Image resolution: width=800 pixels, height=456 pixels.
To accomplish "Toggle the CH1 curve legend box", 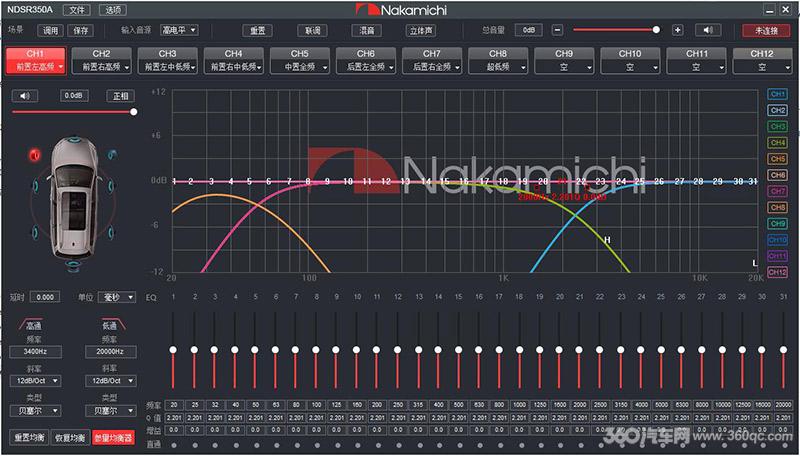I will pos(778,94).
